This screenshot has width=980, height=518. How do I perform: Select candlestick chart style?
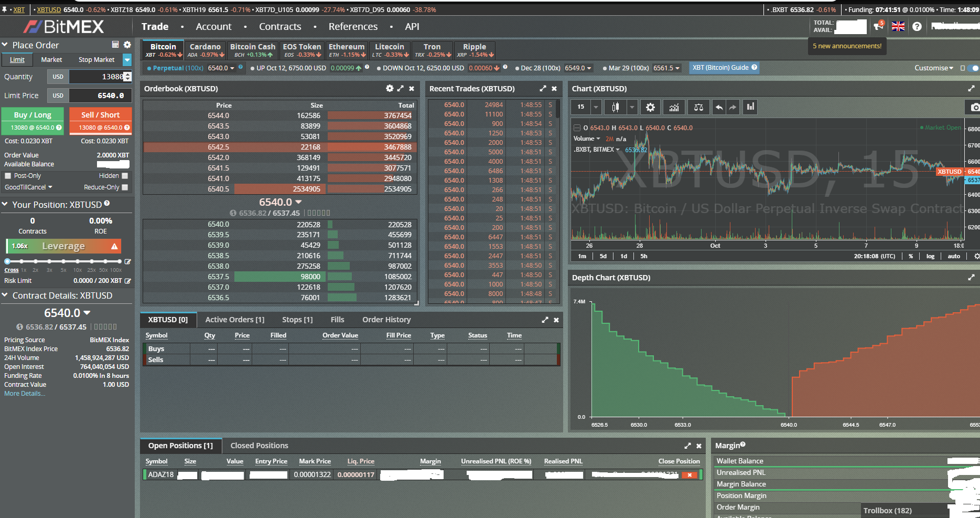point(616,107)
